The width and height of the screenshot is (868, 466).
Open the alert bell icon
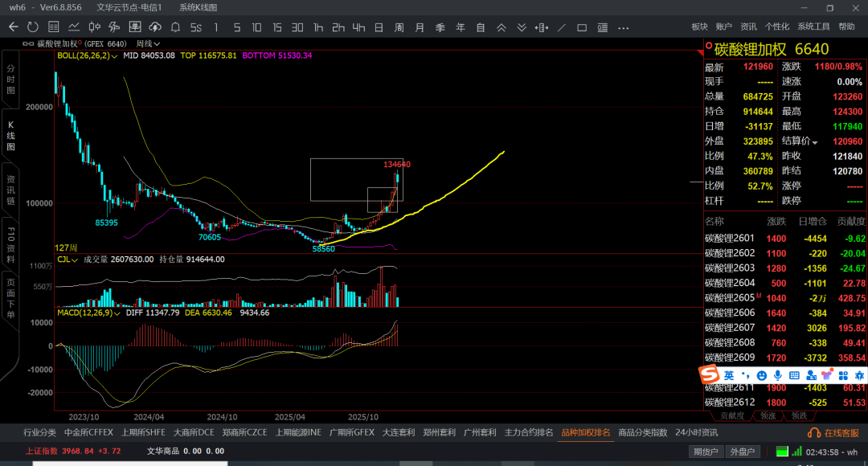point(175,27)
